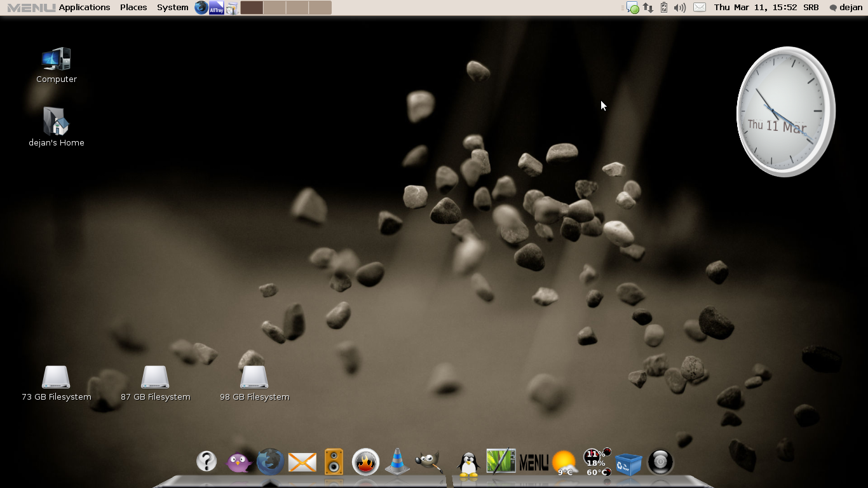Open the Places menu
The height and width of the screenshot is (488, 868).
tap(133, 8)
